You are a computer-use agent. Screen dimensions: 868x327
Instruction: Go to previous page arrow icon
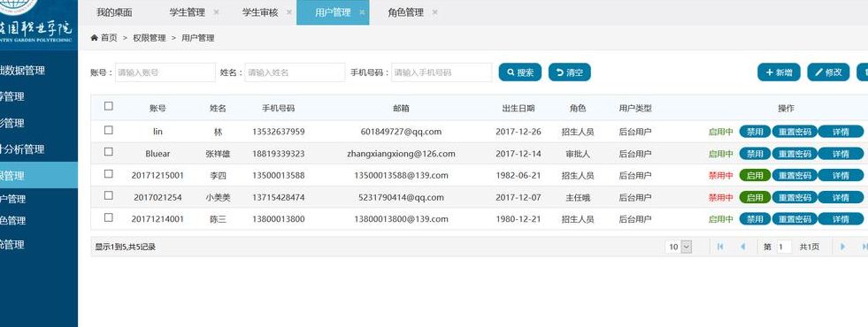[x=743, y=247]
